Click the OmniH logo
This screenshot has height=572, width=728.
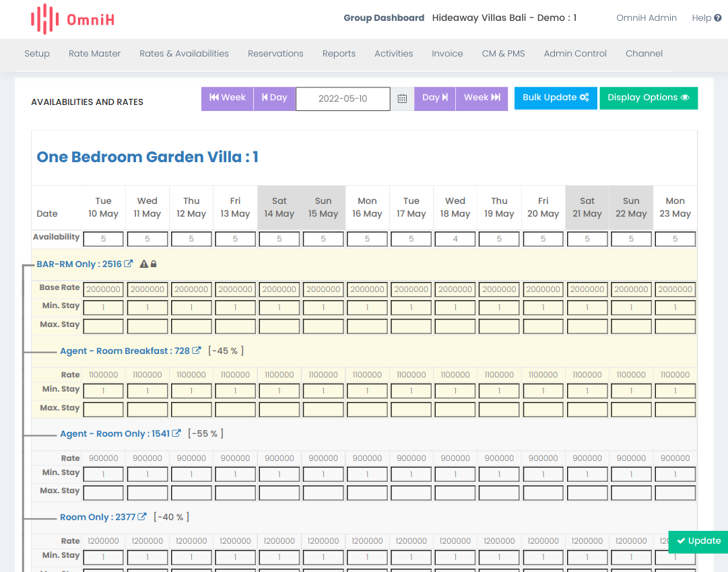[x=72, y=19]
